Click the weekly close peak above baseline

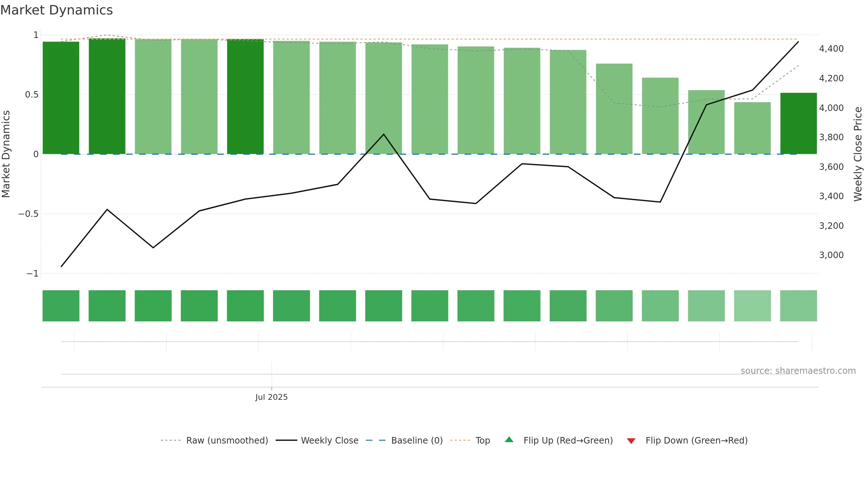tap(384, 134)
